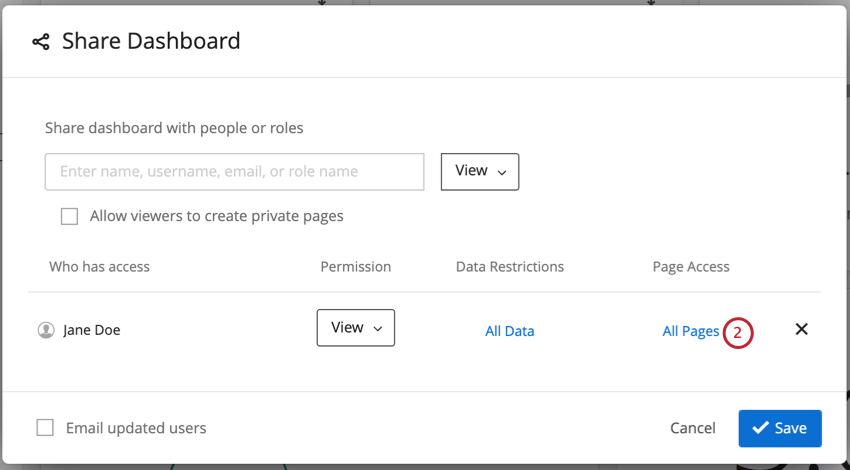Screen dimensions: 850x470
Task: Select the Jane Doe name entry
Action: (x=92, y=330)
